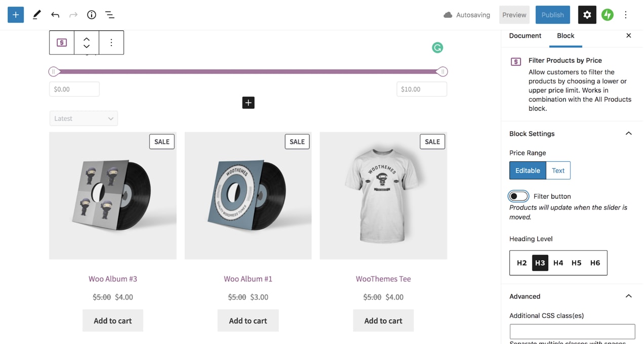Open the Latest sorting dropdown
This screenshot has height=344, width=644.
[x=84, y=118]
